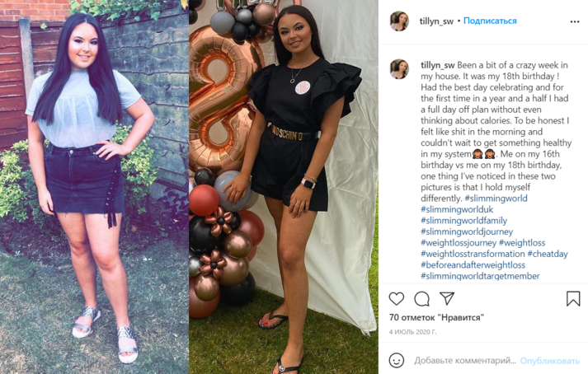The width and height of the screenshot is (588, 374).
Task: View the 70 likes list
Action: pos(436,317)
